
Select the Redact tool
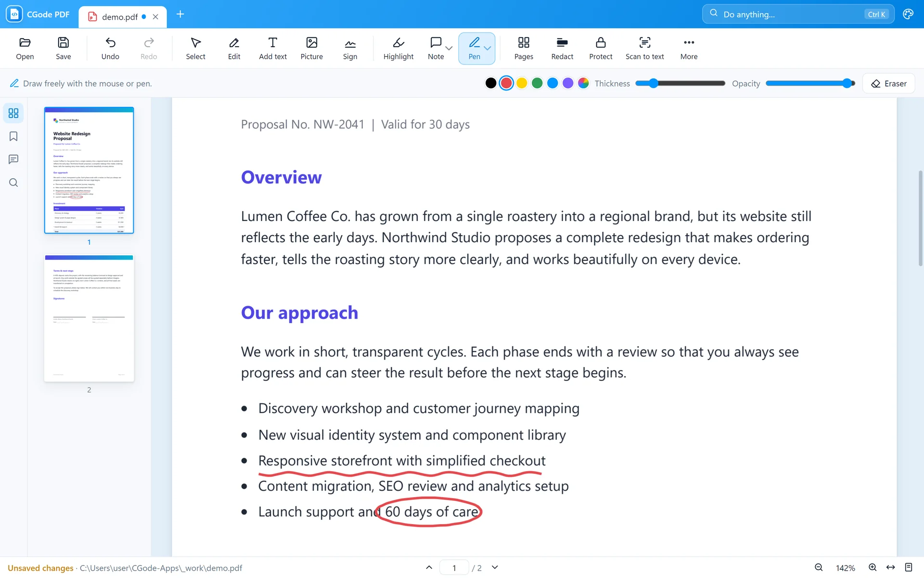pyautogui.click(x=562, y=48)
